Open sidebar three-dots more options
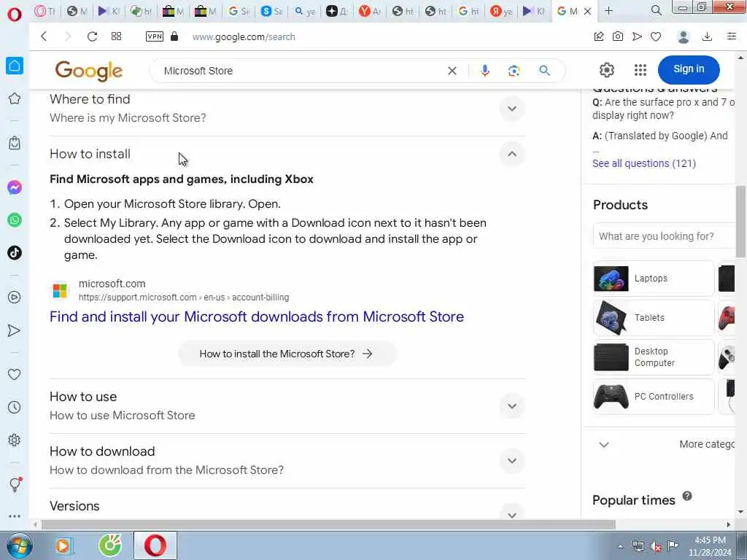 click(15, 516)
